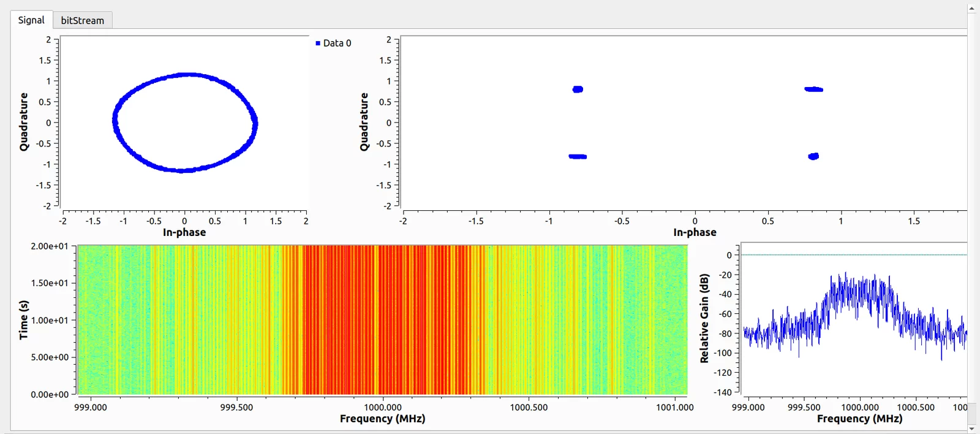Select the Relative Gain (dB) axis label
Viewport: 980px width, 434px height.
point(704,318)
